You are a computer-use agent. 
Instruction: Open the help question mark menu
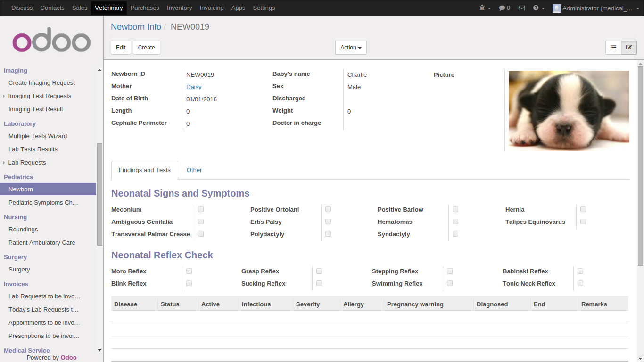coord(538,8)
